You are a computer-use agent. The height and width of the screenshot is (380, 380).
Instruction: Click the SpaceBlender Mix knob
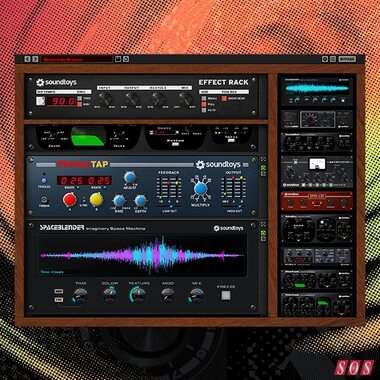pyautogui.click(x=197, y=295)
